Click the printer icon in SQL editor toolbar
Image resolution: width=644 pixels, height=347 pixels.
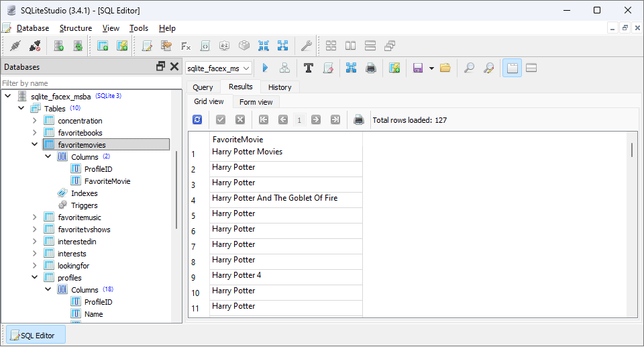click(x=371, y=68)
